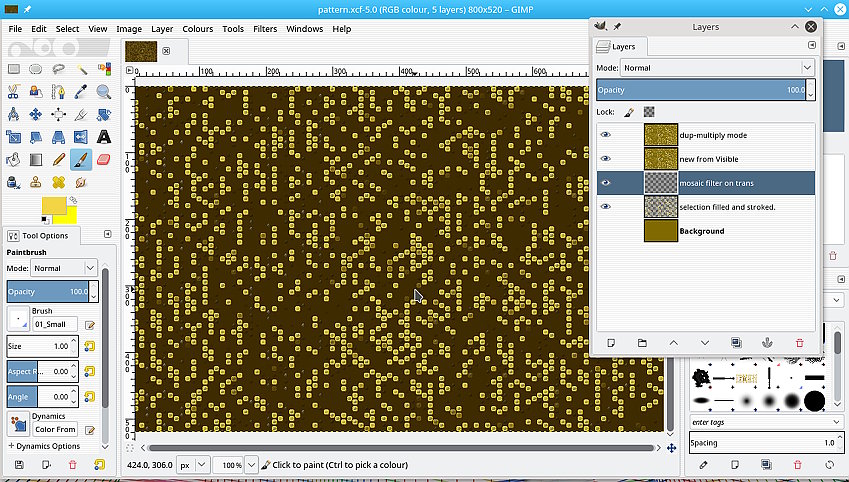The height and width of the screenshot is (482, 849).
Task: Click the anchor floating layer icon
Action: (767, 343)
